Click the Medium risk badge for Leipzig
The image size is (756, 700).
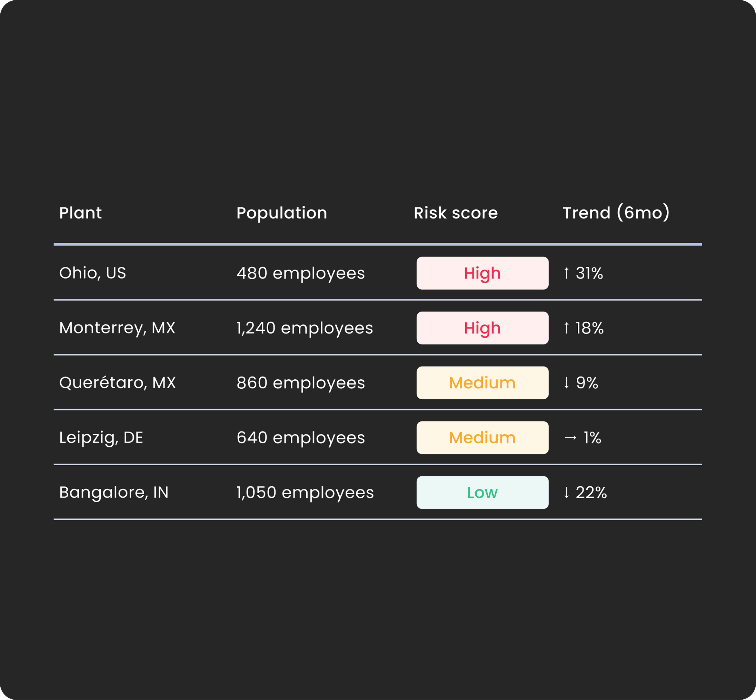click(482, 438)
